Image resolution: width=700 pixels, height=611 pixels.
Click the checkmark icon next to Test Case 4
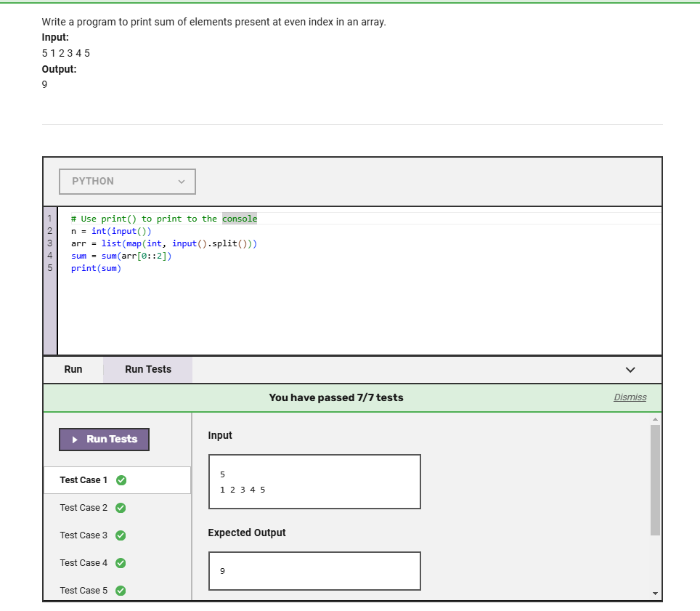click(121, 562)
